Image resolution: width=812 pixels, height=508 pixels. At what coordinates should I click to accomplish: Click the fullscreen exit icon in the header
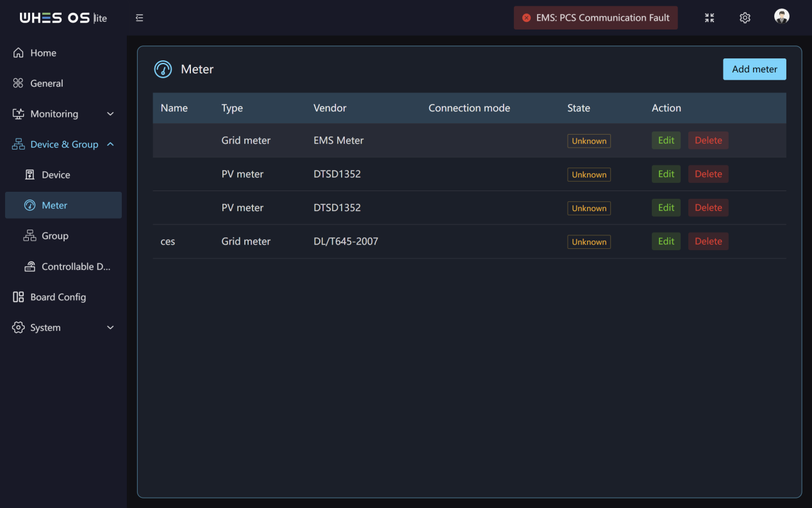pyautogui.click(x=709, y=18)
